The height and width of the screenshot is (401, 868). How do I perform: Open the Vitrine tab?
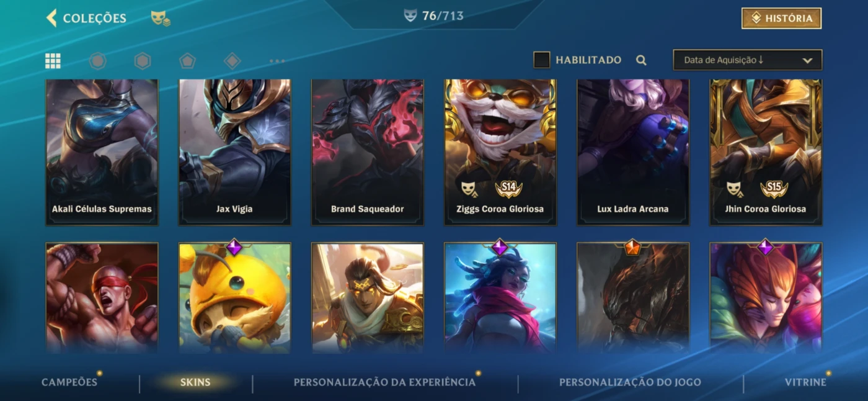pyautogui.click(x=805, y=382)
